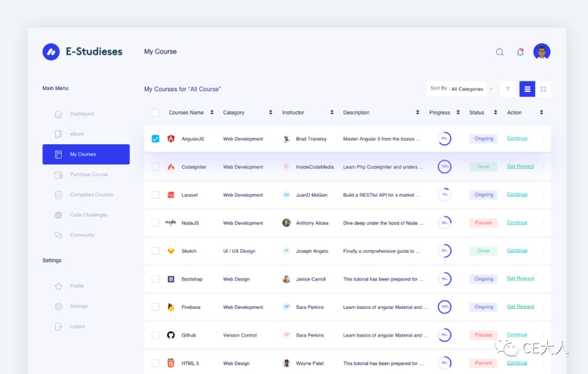
Task: Open Completed Courses menu item
Action: coord(86,195)
